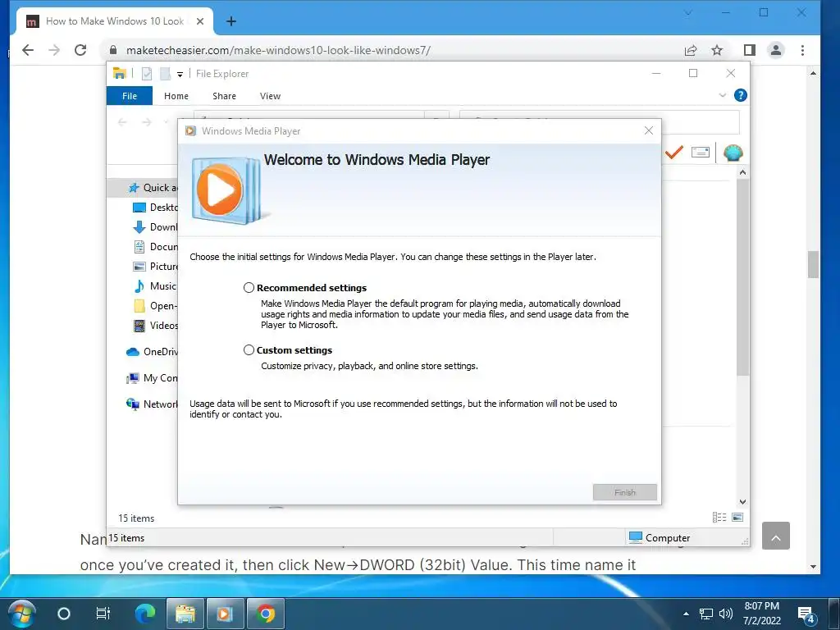Switch to details view icon in status bar

(x=719, y=517)
